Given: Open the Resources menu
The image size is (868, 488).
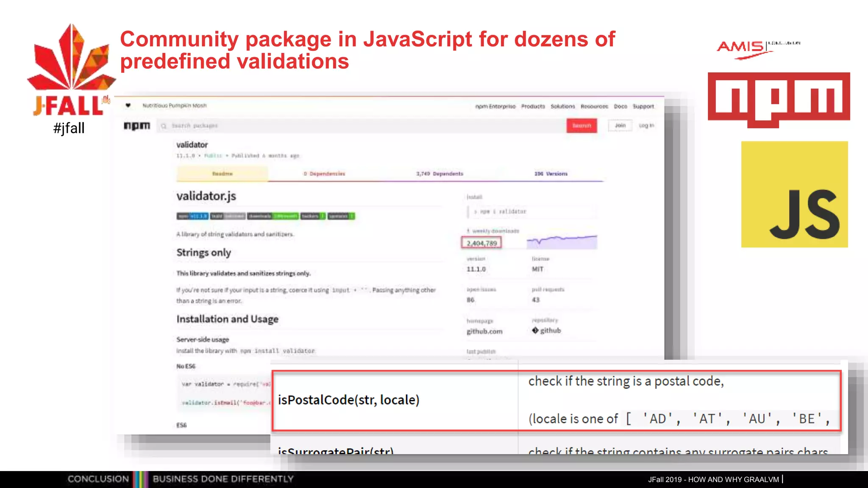Looking at the screenshot, I should click(x=594, y=106).
